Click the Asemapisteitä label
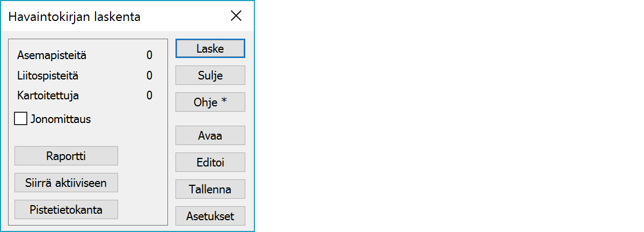The image size is (644, 232). click(52, 55)
